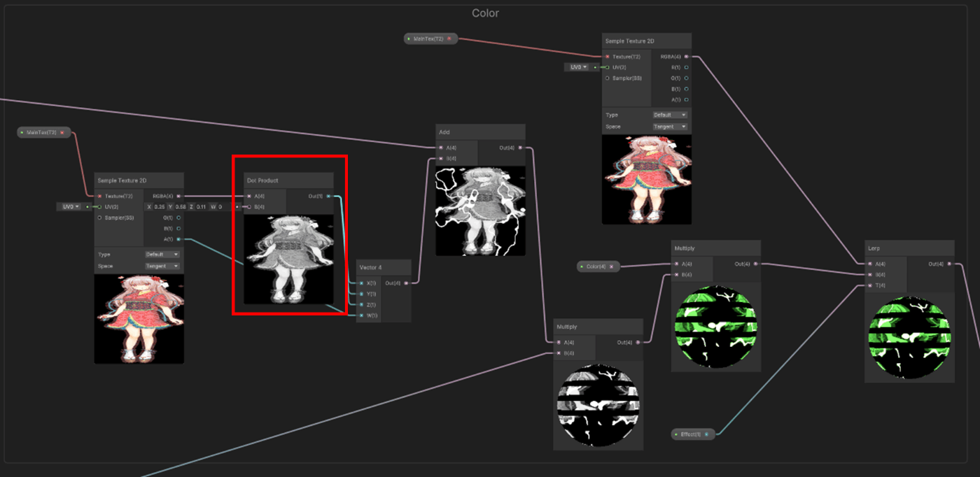Select Vector 4 node's Z(1) input port

[361, 304]
